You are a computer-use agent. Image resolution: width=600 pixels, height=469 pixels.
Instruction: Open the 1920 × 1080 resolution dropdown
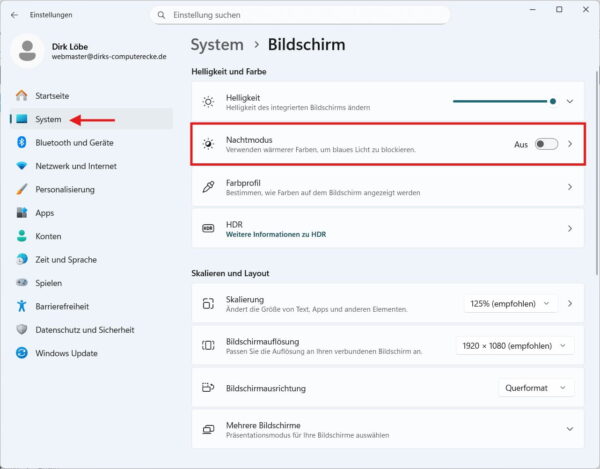click(515, 346)
